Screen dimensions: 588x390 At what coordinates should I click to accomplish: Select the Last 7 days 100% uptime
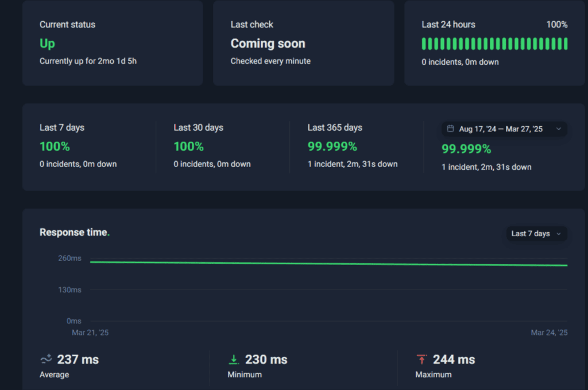pyautogui.click(x=55, y=146)
